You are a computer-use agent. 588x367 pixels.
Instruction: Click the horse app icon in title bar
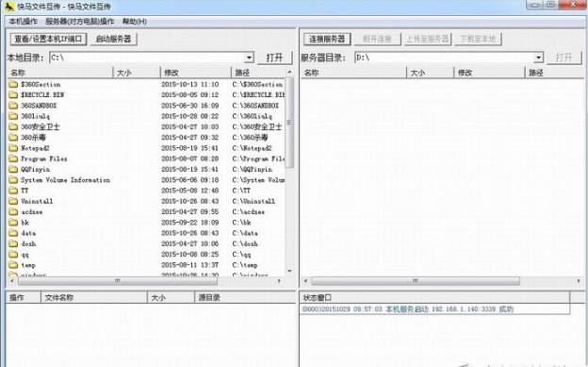click(9, 7)
